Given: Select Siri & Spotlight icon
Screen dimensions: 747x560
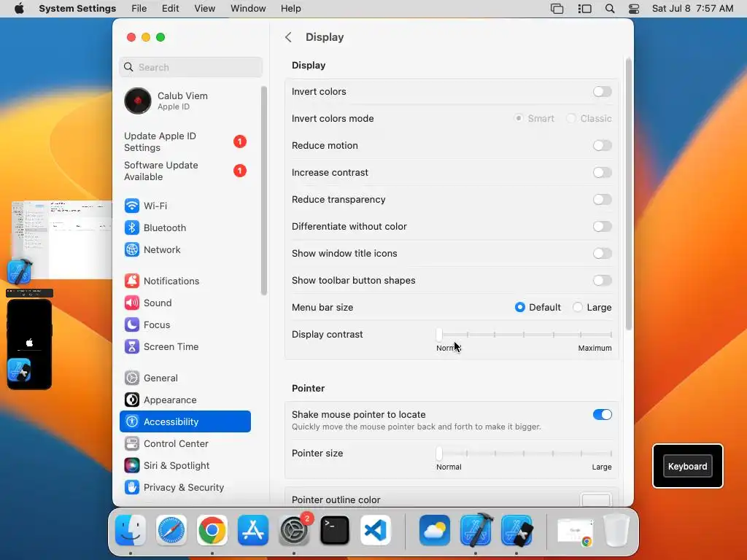Looking at the screenshot, I should (131, 466).
